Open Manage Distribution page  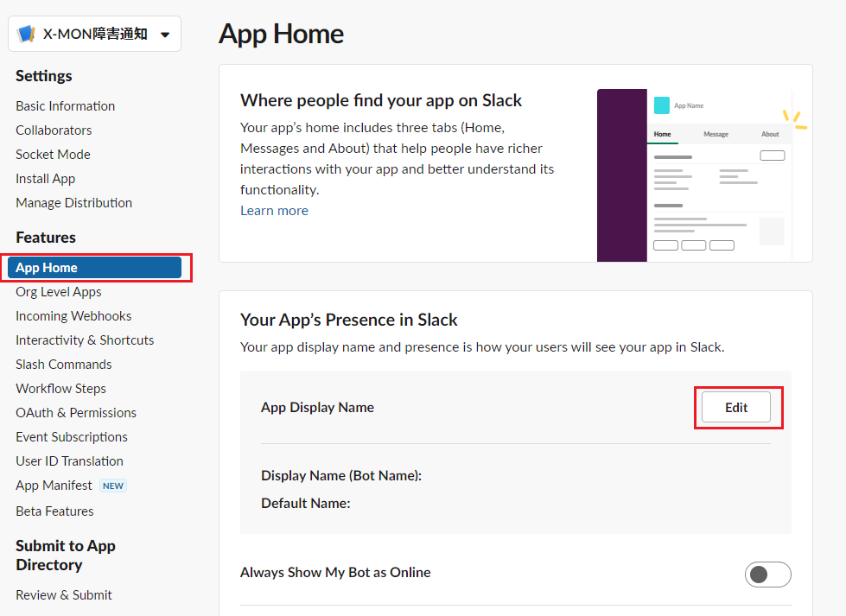pos(73,203)
